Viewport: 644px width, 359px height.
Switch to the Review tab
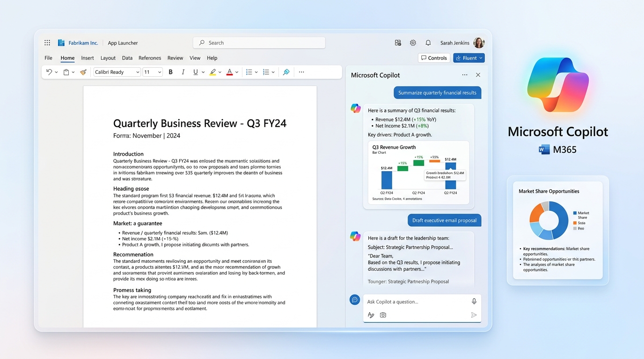point(176,58)
